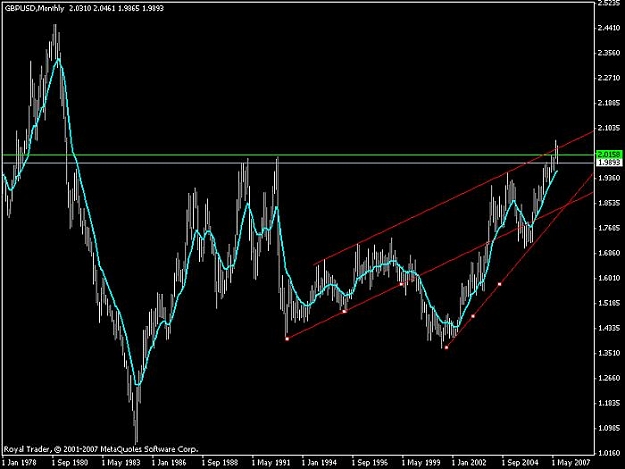Click the 1 May 1991 date label

point(270,463)
